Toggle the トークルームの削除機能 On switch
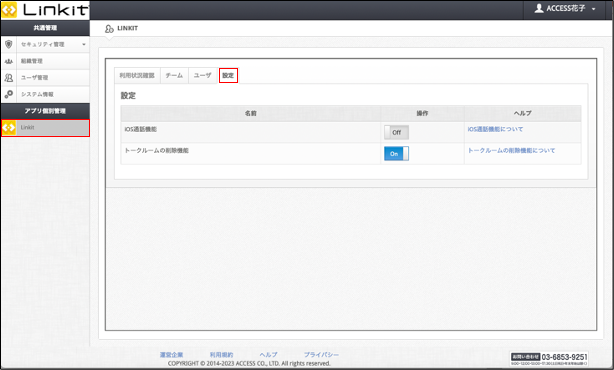The height and width of the screenshot is (370, 614). point(396,153)
